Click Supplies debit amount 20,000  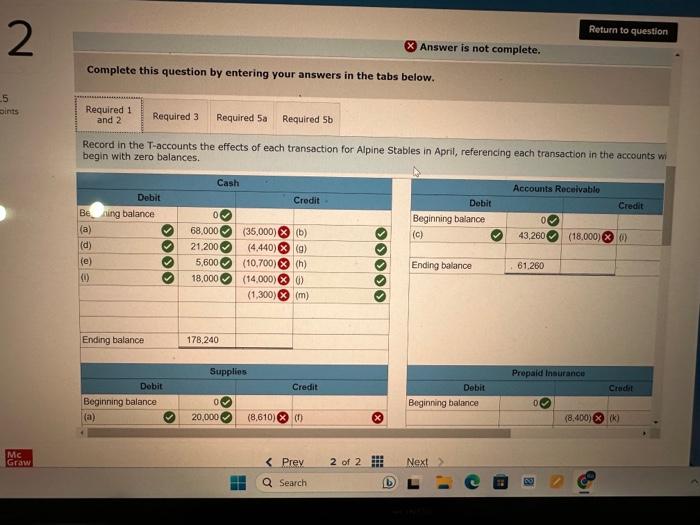pos(204,417)
